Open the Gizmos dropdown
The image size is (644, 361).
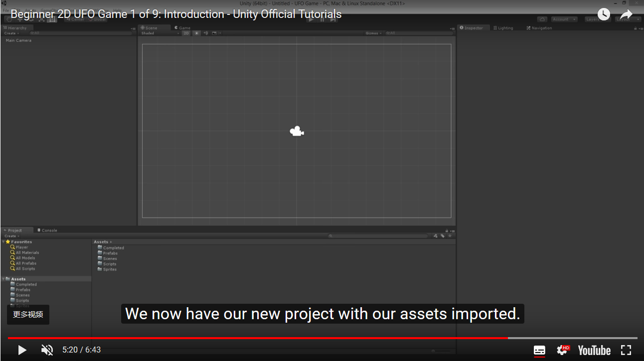click(x=374, y=33)
